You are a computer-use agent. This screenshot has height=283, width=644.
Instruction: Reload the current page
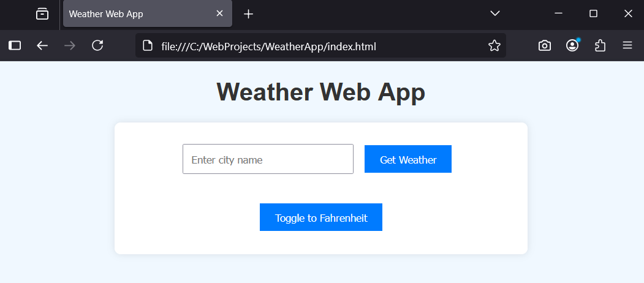[x=97, y=45]
